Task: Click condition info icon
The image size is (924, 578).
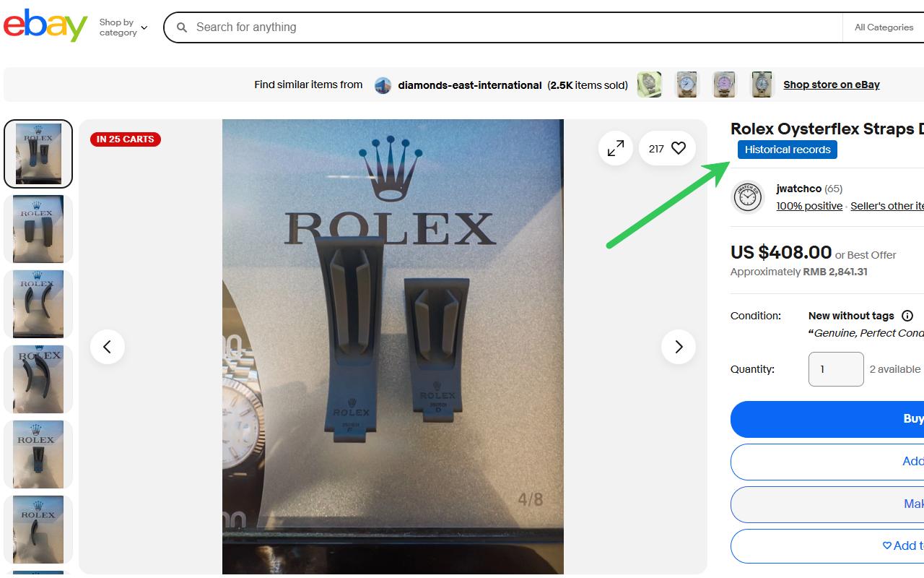Action: click(x=907, y=316)
